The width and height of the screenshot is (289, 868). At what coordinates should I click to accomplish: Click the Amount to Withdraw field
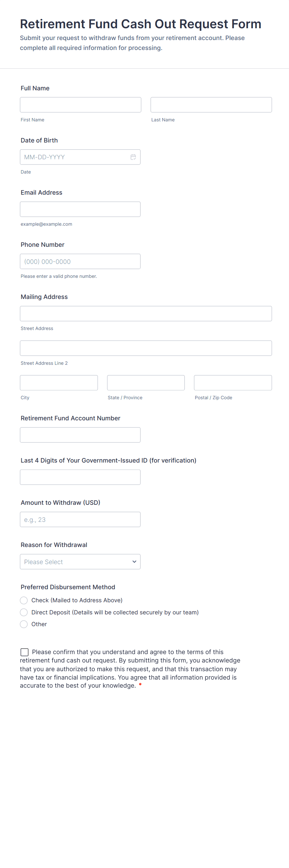[x=80, y=520]
